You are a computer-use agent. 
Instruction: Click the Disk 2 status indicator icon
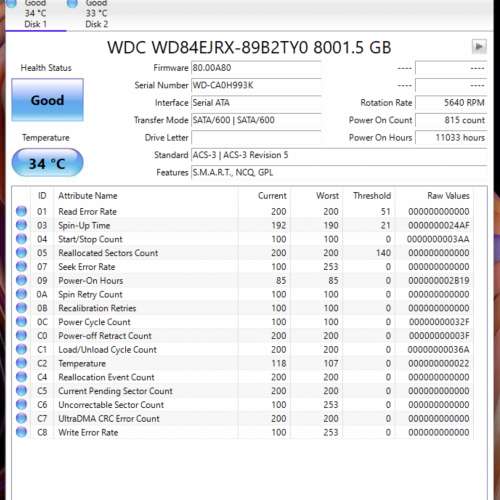pos(72,4)
